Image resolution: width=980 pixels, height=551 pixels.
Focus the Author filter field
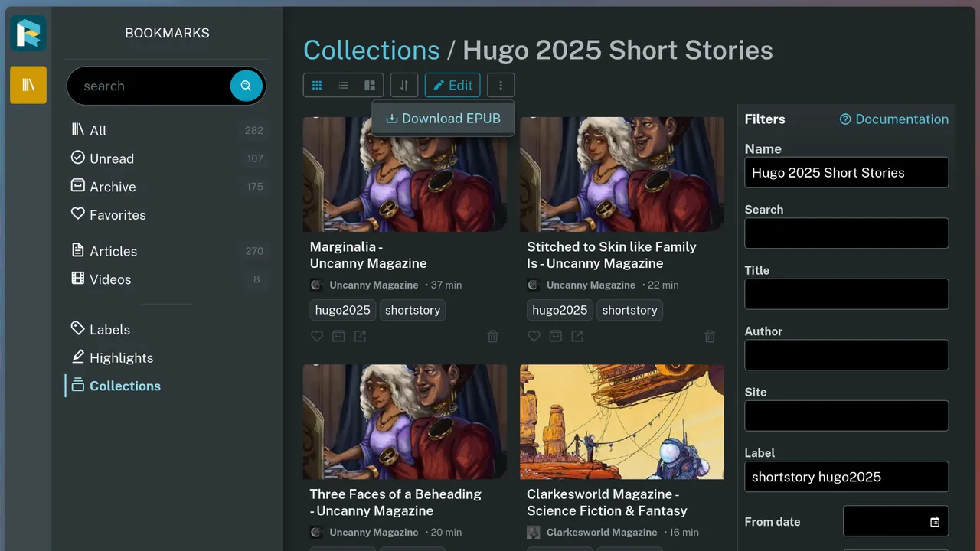click(x=847, y=355)
